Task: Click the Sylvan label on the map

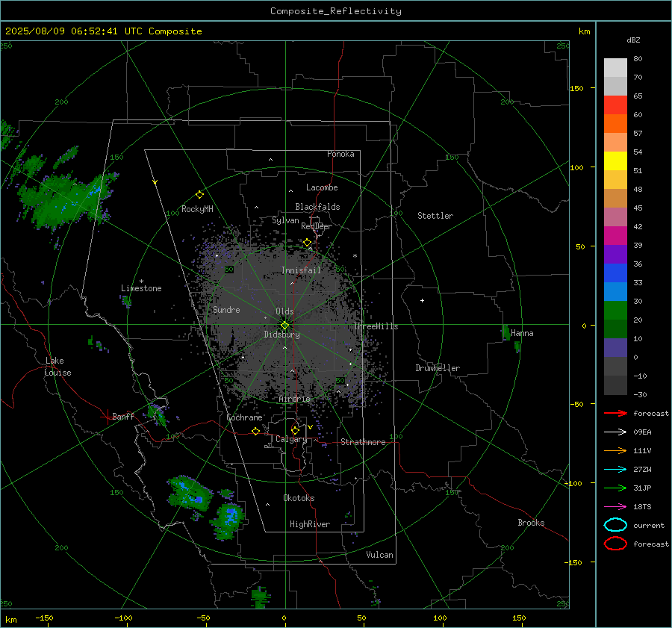Action: [x=285, y=220]
